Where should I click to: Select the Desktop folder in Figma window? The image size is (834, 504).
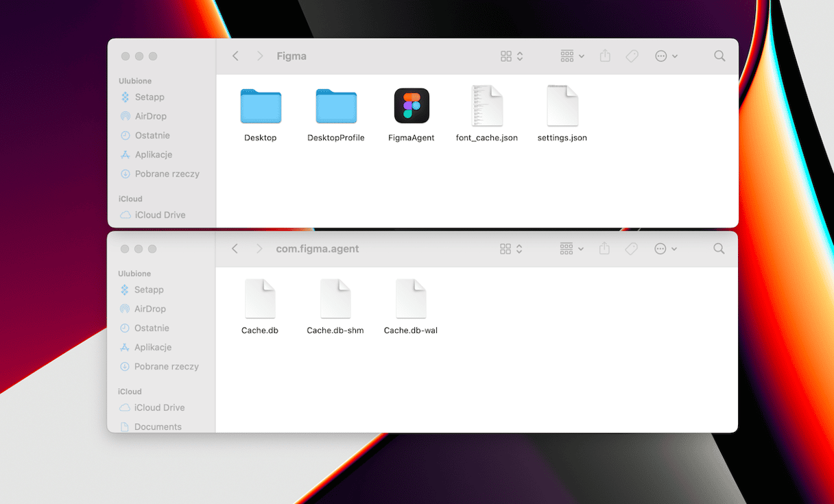point(261,107)
